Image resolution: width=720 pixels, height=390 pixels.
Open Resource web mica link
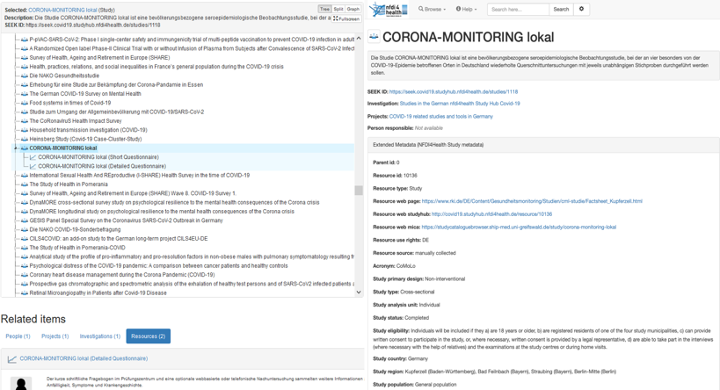pyautogui.click(x=519, y=227)
